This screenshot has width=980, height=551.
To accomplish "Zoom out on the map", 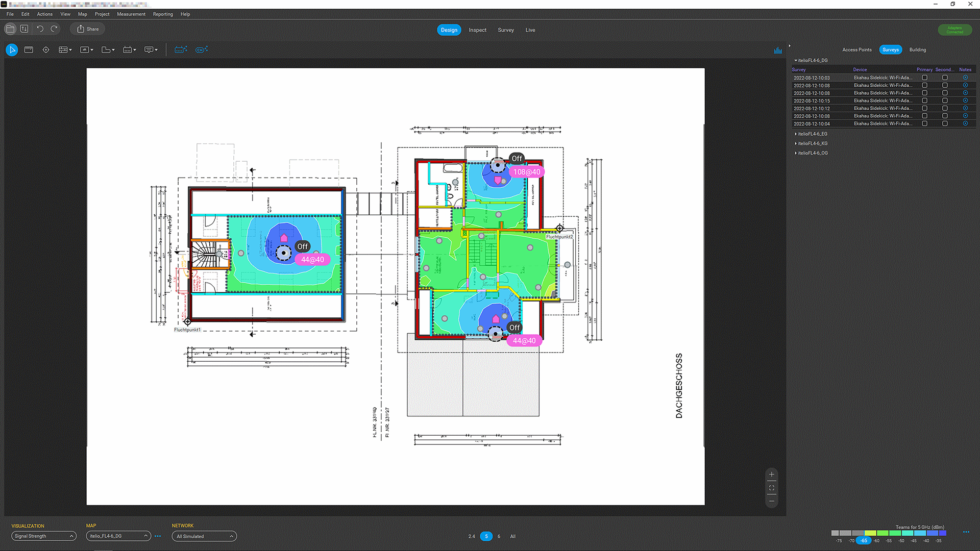I will tap(772, 501).
